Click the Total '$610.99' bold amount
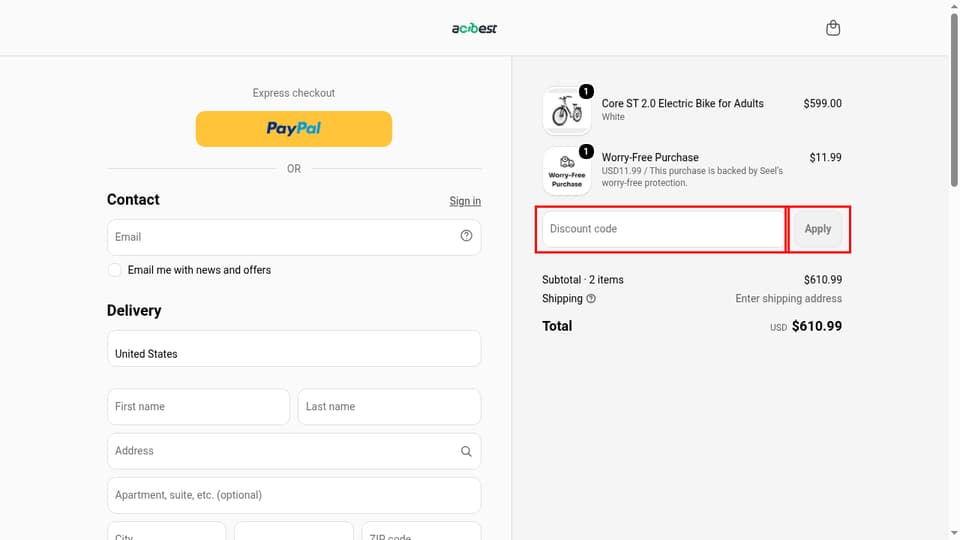The image size is (960, 540). (817, 326)
